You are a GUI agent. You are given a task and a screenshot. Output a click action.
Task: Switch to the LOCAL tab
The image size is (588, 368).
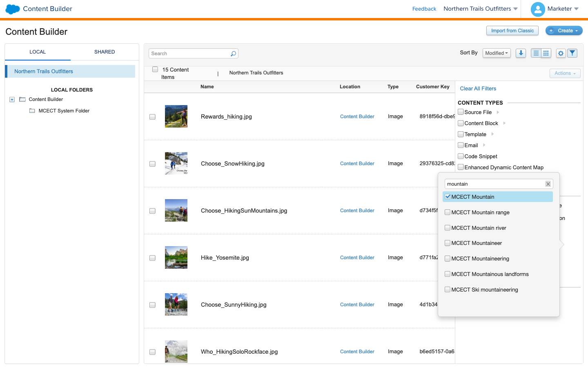tap(38, 52)
